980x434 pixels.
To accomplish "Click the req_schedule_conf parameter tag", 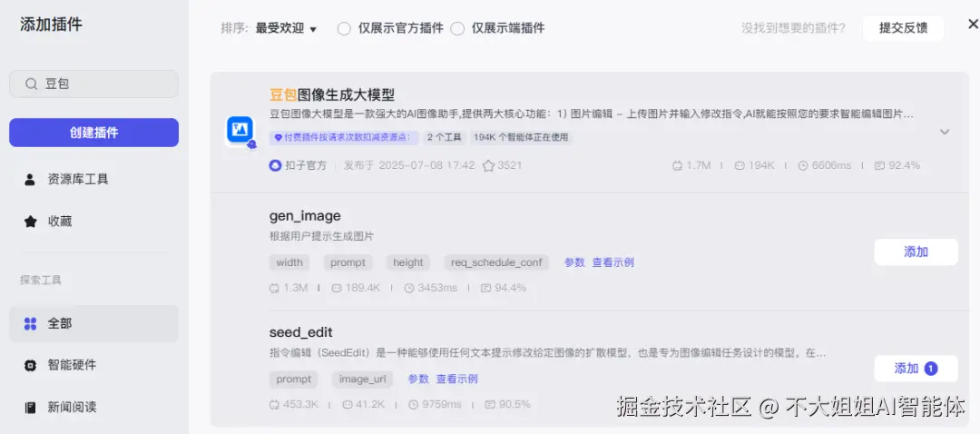I will pyautogui.click(x=497, y=262).
